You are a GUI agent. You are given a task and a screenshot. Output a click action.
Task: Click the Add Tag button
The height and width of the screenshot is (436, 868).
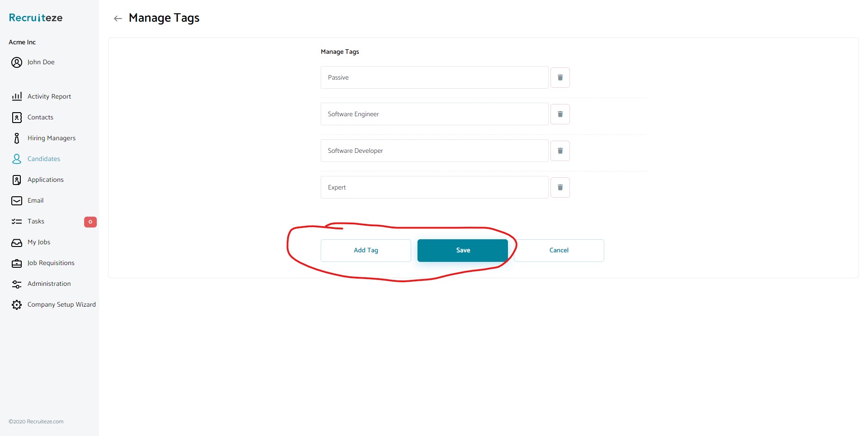pyautogui.click(x=365, y=250)
